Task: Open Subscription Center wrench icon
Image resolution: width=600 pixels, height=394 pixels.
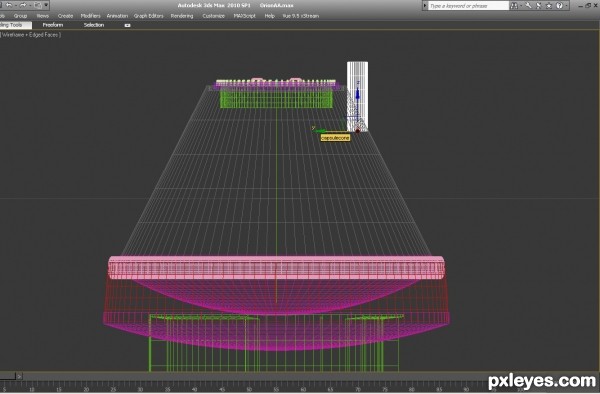Action: pyautogui.click(x=528, y=6)
